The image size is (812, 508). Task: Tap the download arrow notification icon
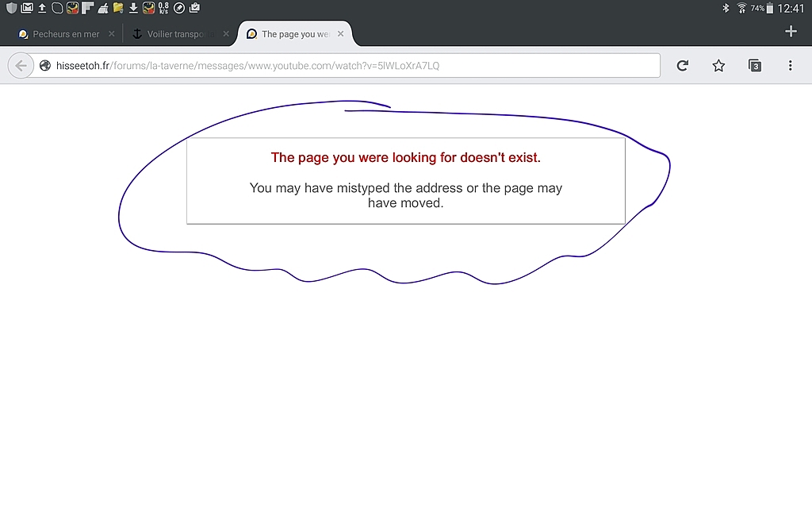pos(133,8)
